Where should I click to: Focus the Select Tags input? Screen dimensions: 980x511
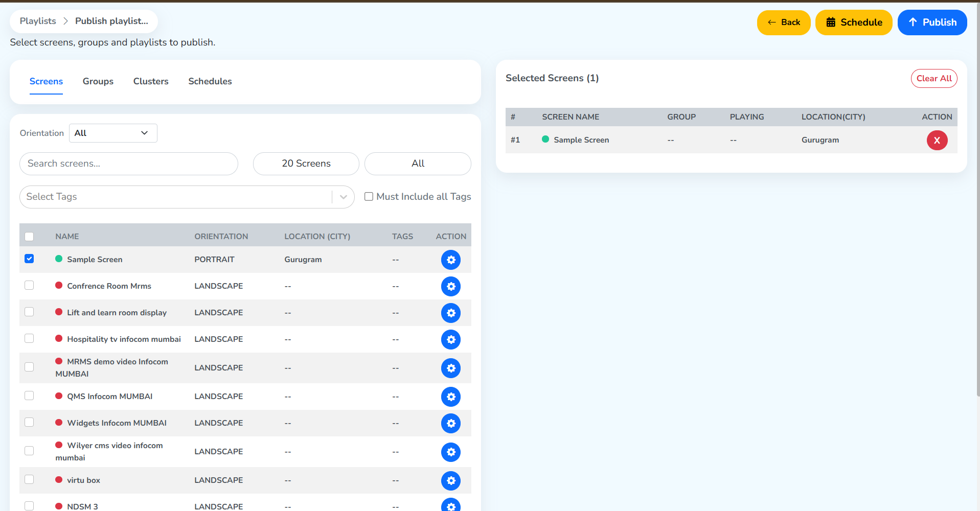(176, 197)
